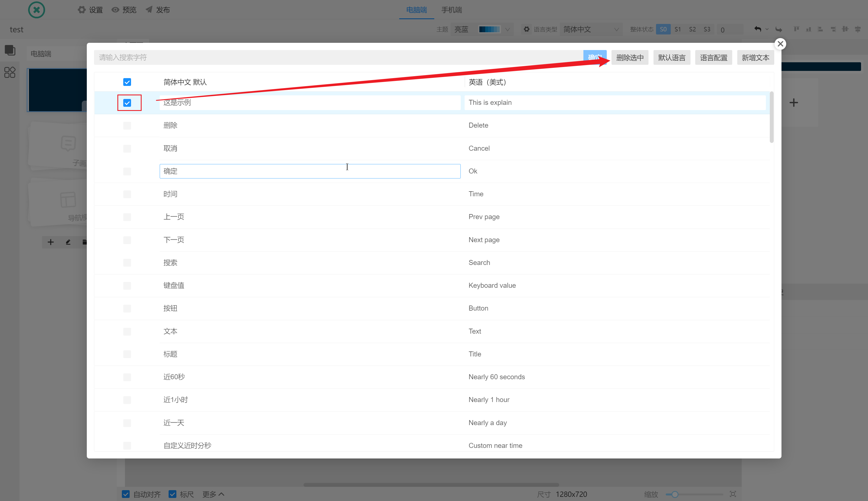Click the fit-to-screen zoom icon

click(733, 494)
